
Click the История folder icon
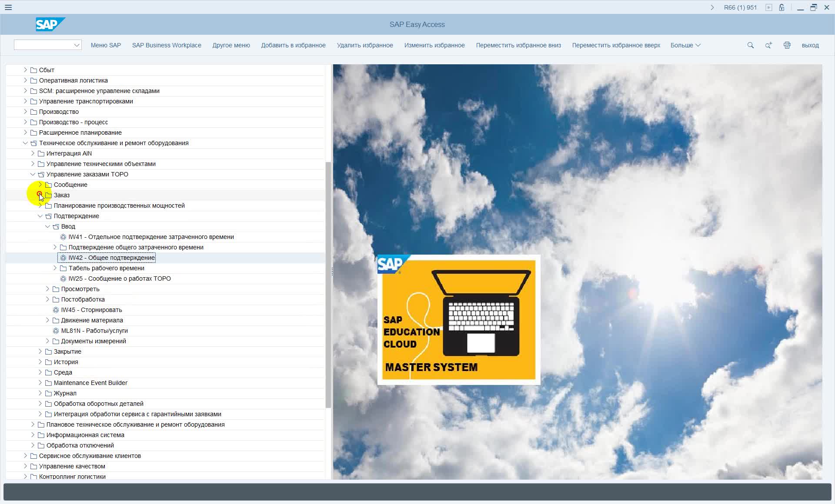tap(48, 362)
